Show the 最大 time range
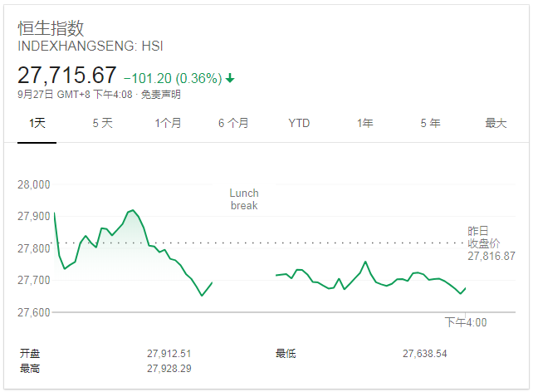 coord(496,123)
